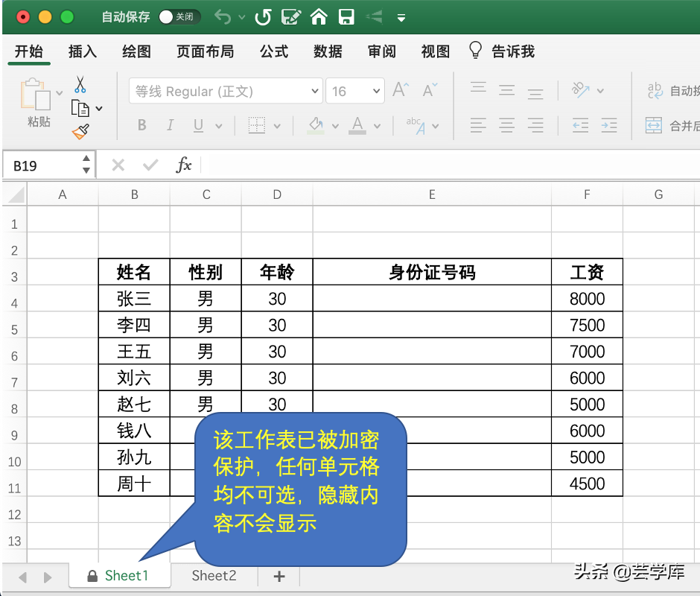Click the formula bar cancel X icon
The width and height of the screenshot is (700, 596).
118,165
